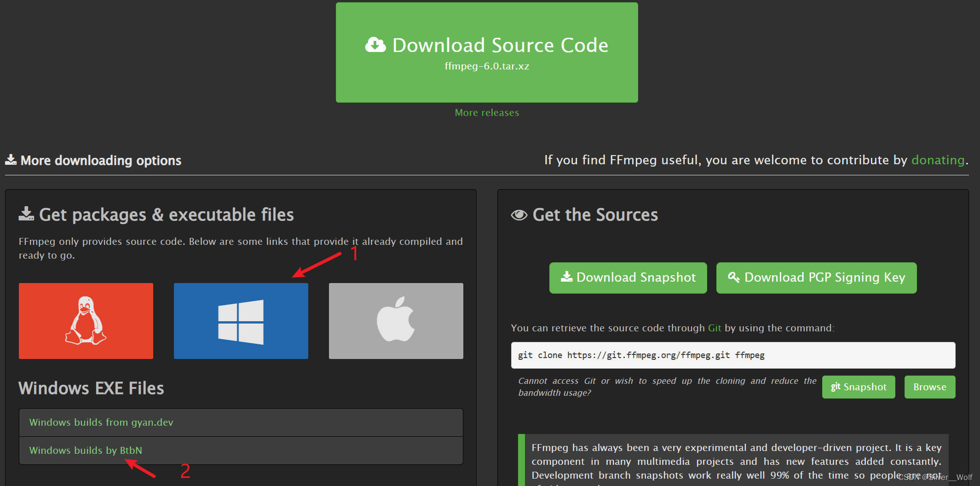The image size is (980, 486).
Task: Click the Get the Sources heading
Action: (595, 215)
